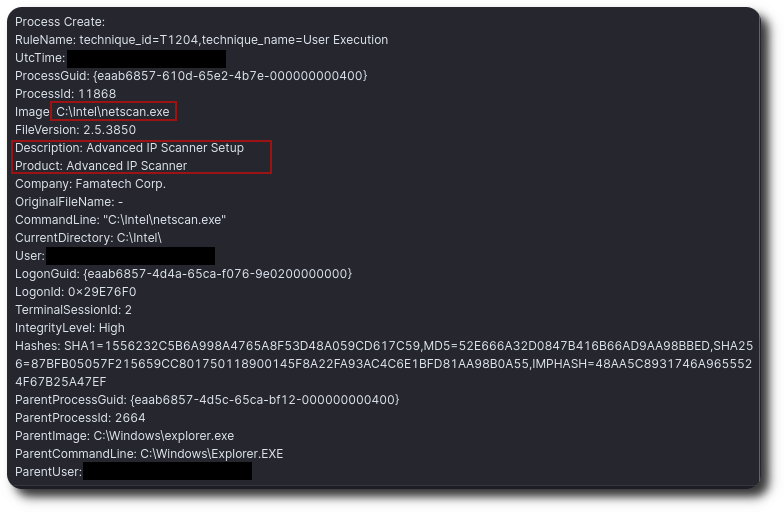
Task: Click the CommandLine "C:\Intel\netscan.exe" line
Action: coord(120,220)
